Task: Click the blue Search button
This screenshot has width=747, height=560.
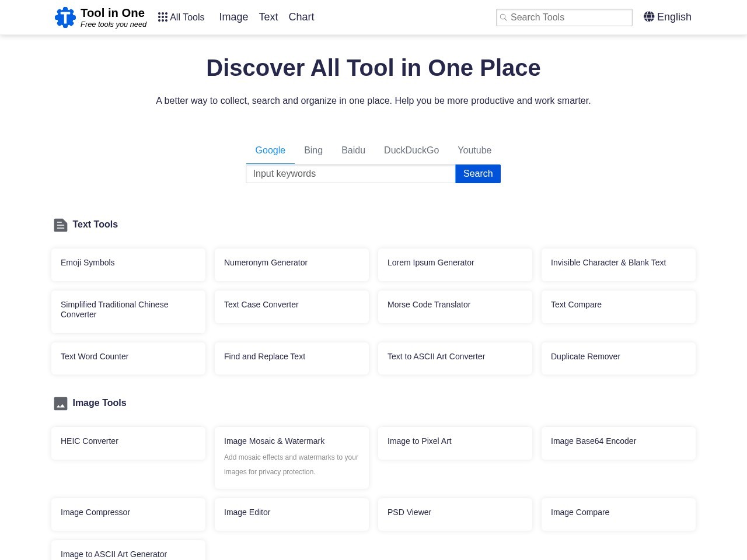Action: click(478, 174)
